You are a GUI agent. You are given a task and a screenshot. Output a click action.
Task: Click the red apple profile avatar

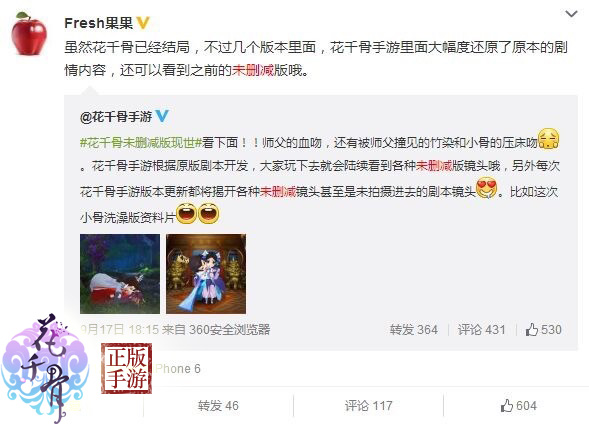tap(29, 34)
